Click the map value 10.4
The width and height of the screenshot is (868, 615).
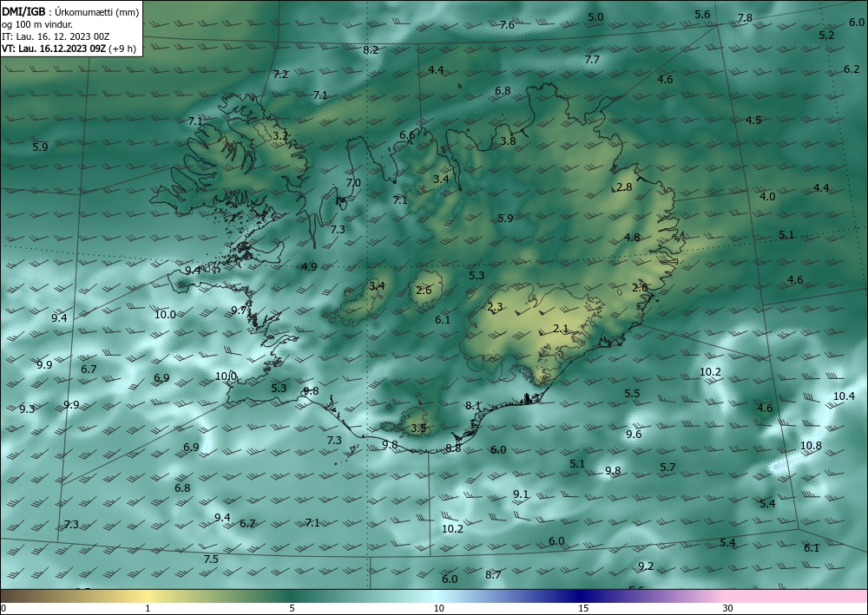(844, 396)
